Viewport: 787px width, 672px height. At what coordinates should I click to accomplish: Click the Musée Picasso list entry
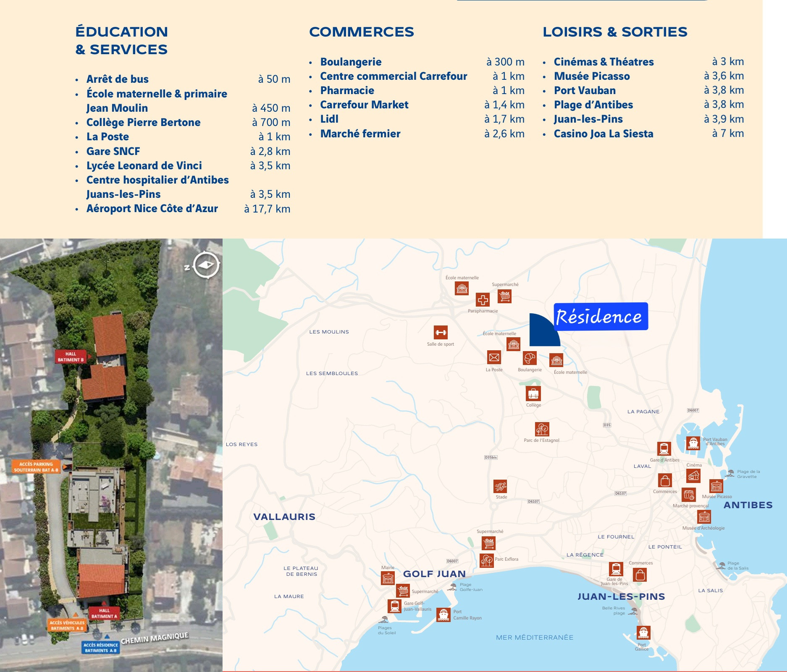pos(592,76)
